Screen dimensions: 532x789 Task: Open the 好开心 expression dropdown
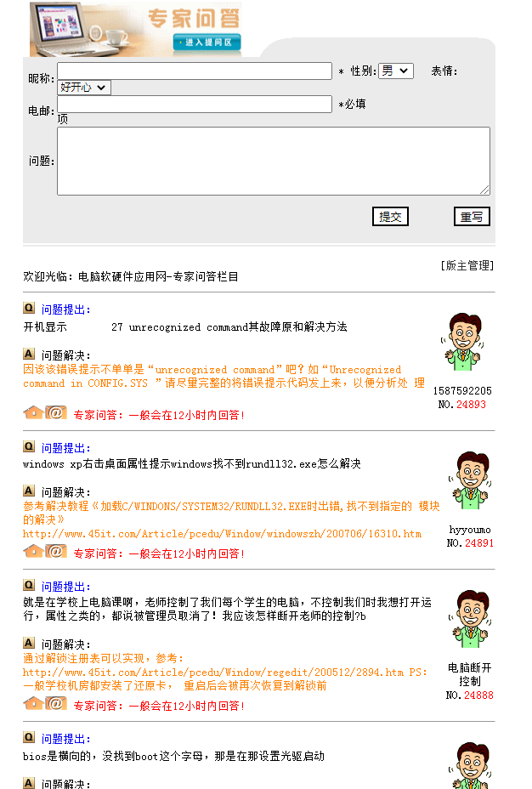pyautogui.click(x=84, y=88)
